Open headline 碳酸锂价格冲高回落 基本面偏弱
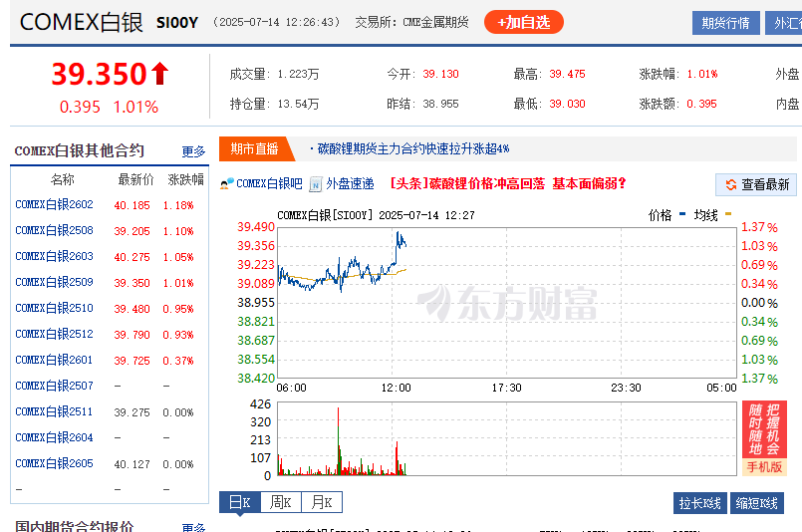Screen dimensions: 802x532 coord(507,183)
